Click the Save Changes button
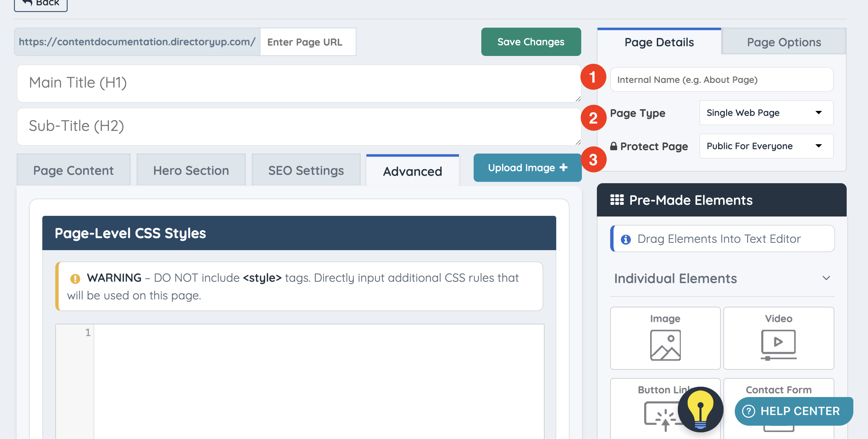Image resolution: width=868 pixels, height=439 pixels. [530, 42]
